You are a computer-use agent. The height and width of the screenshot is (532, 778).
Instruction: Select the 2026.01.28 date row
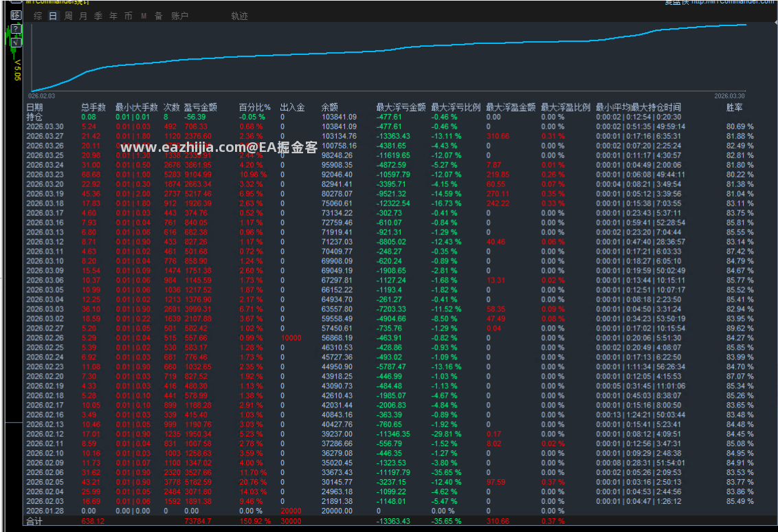(x=390, y=511)
